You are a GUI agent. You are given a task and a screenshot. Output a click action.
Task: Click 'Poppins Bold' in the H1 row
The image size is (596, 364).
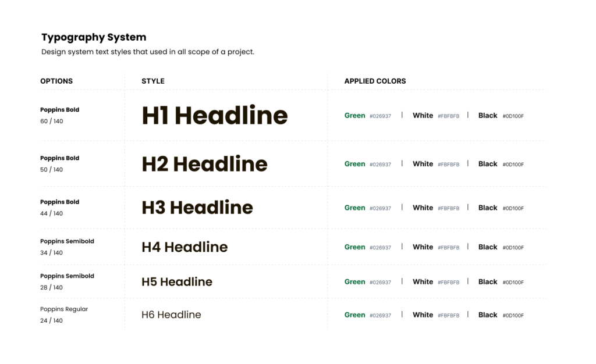pyautogui.click(x=60, y=110)
